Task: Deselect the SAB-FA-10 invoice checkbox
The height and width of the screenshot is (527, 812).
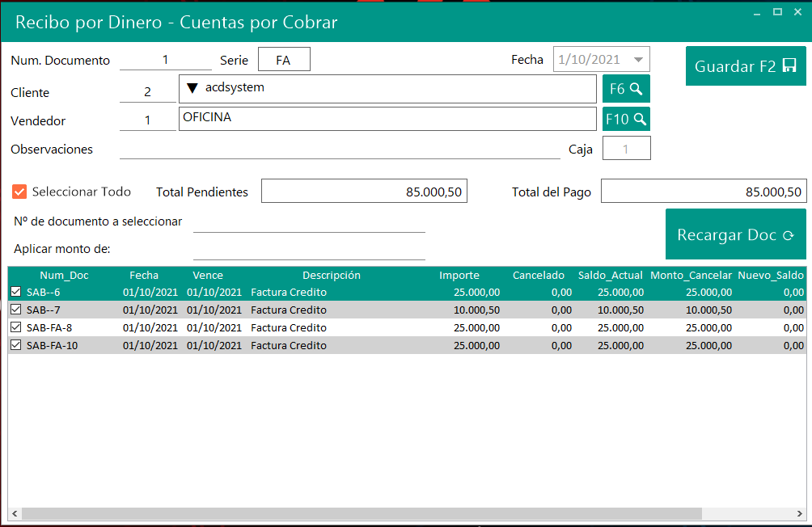Action: tap(16, 345)
